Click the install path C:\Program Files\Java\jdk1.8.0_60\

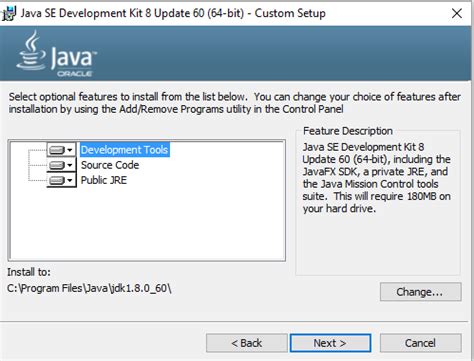click(89, 288)
